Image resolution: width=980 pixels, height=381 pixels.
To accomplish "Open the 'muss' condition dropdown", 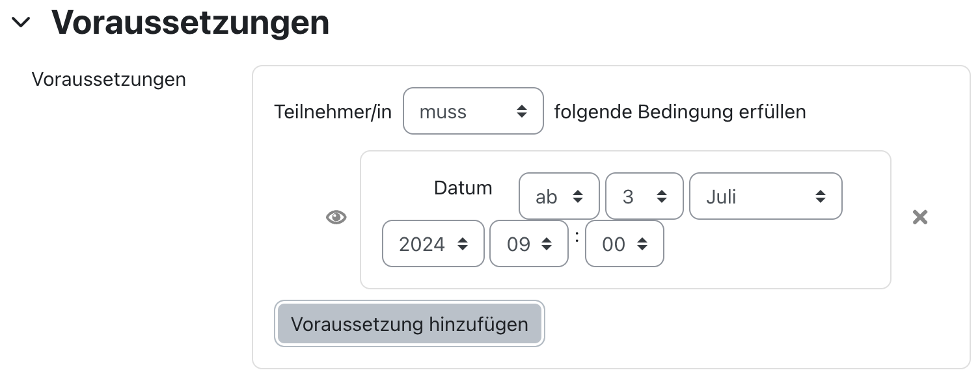I will pos(473,111).
